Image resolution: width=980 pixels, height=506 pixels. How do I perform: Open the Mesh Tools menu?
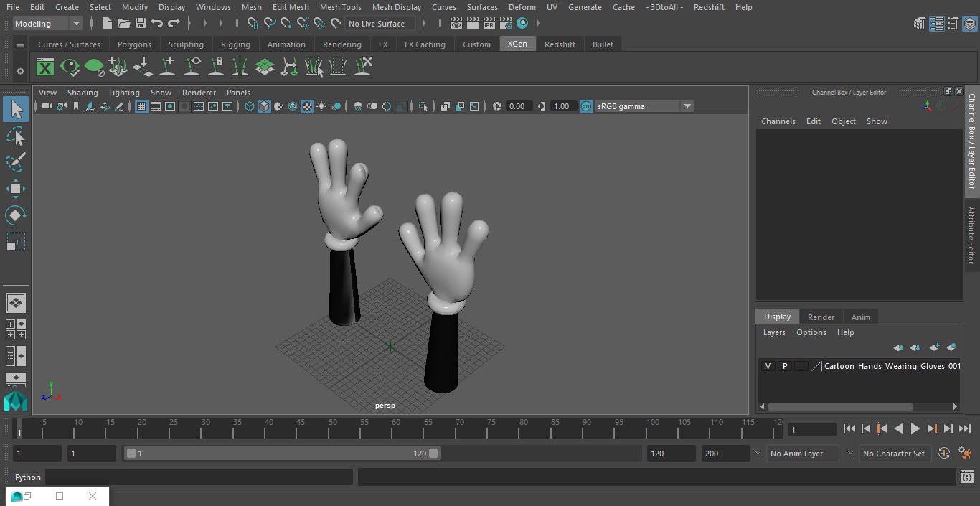click(340, 7)
